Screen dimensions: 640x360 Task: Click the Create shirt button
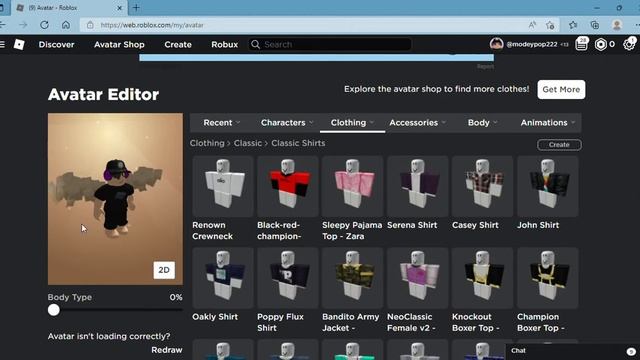coord(559,144)
